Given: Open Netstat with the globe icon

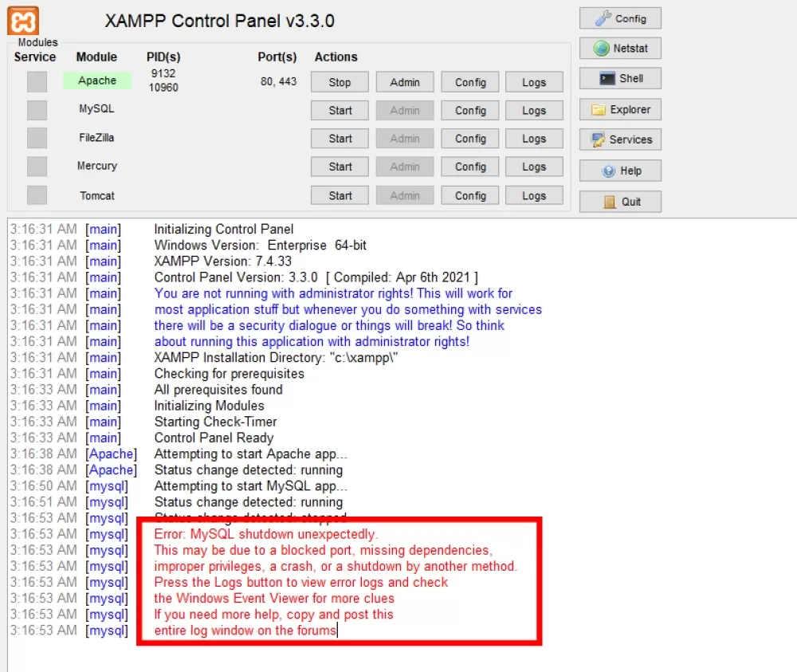Looking at the screenshot, I should click(620, 49).
